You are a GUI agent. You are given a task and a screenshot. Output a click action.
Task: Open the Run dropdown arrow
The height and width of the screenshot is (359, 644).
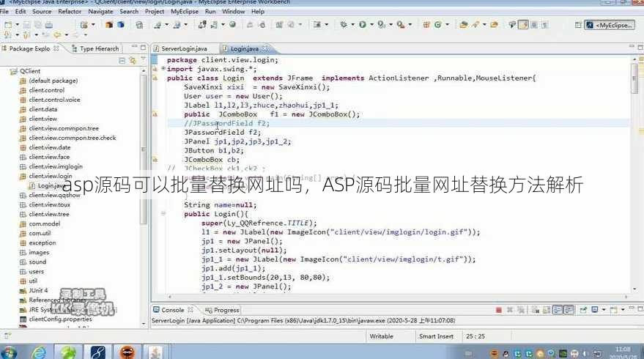click(371, 25)
